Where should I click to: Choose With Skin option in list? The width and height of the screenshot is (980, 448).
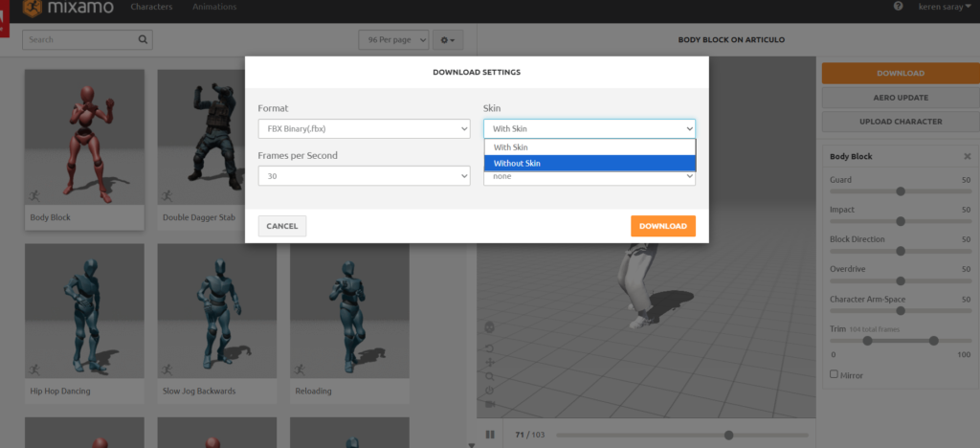590,147
